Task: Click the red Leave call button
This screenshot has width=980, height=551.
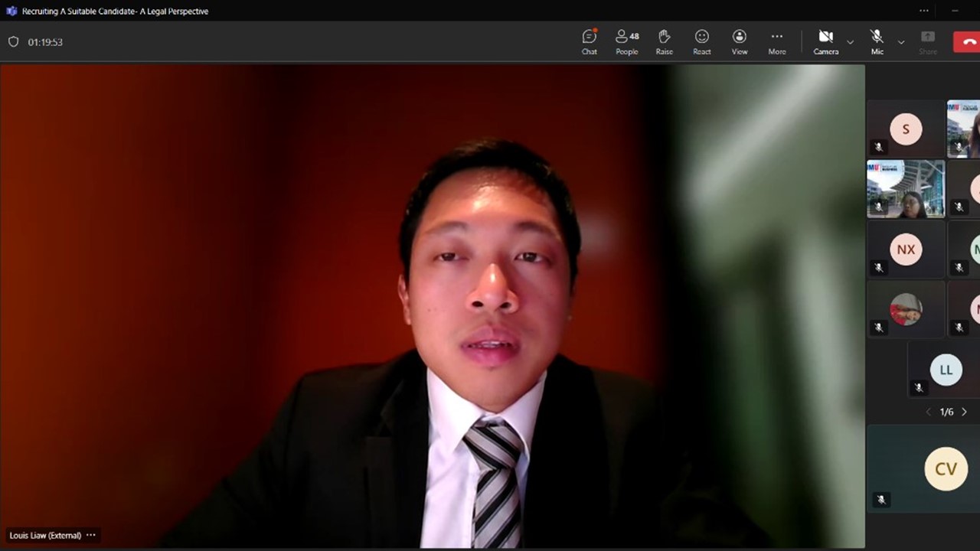Action: pyautogui.click(x=968, y=42)
